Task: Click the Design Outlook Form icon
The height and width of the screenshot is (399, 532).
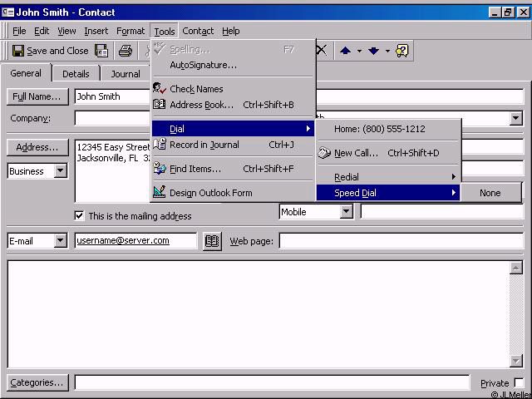Action: [x=159, y=192]
